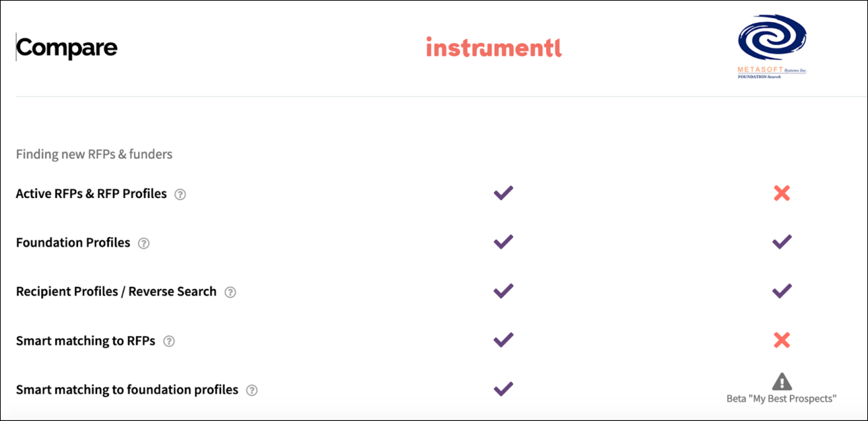Click the Active RFPs & RFP Profiles label

click(x=91, y=193)
